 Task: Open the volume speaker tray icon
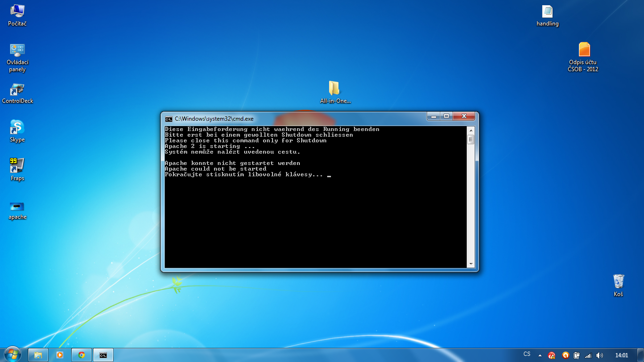[600, 355]
